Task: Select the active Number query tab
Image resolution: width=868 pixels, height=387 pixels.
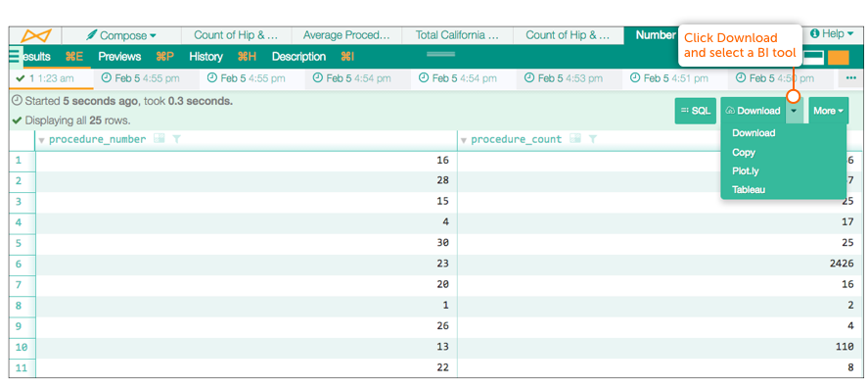Action: (x=656, y=35)
